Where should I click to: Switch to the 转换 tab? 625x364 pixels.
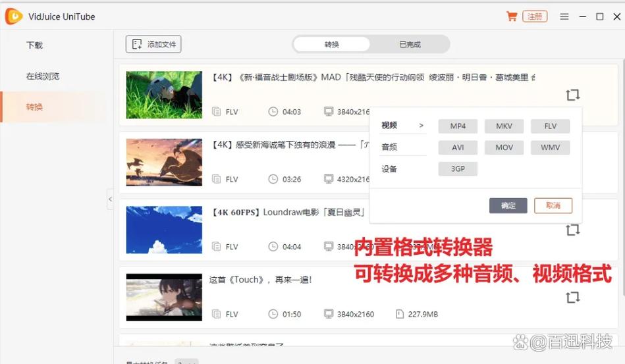[x=332, y=44]
